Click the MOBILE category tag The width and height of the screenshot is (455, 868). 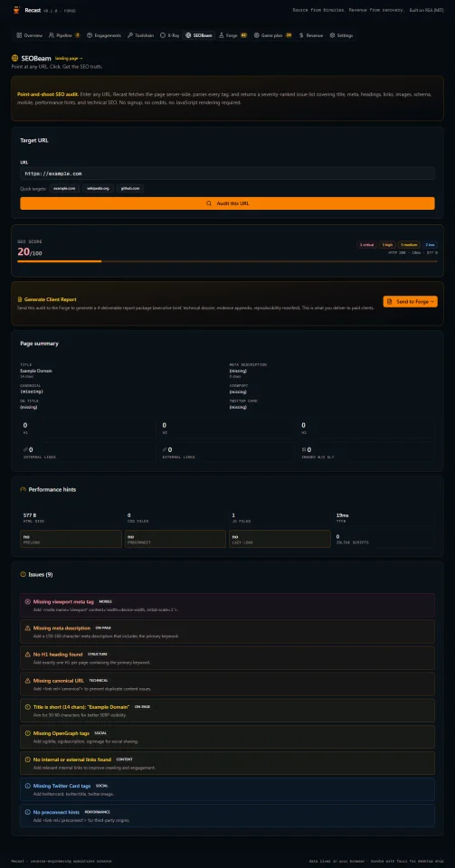coord(105,601)
